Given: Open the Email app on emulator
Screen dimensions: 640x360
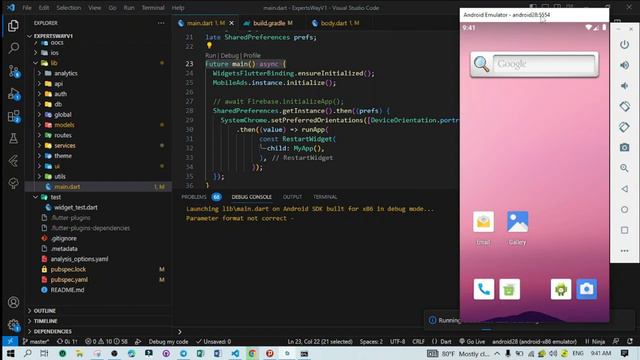Looking at the screenshot, I should (483, 228).
